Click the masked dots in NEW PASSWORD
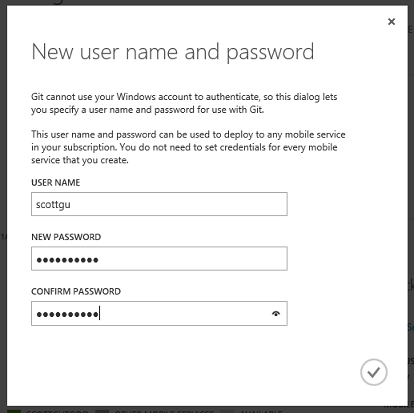 (67, 260)
